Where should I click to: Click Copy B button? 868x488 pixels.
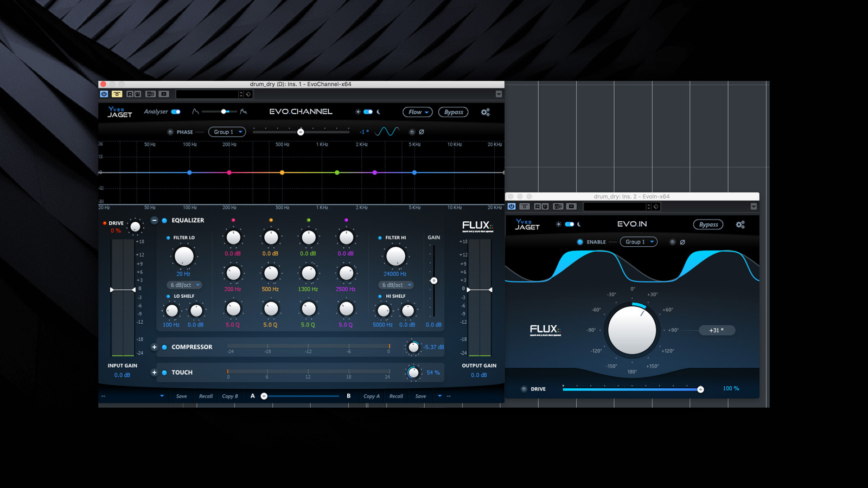click(230, 396)
